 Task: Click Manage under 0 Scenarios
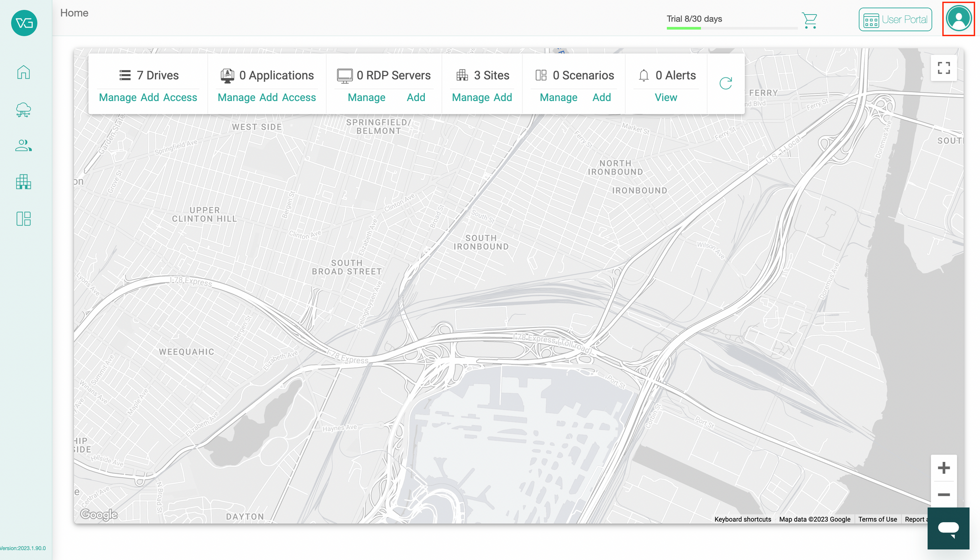pyautogui.click(x=559, y=98)
